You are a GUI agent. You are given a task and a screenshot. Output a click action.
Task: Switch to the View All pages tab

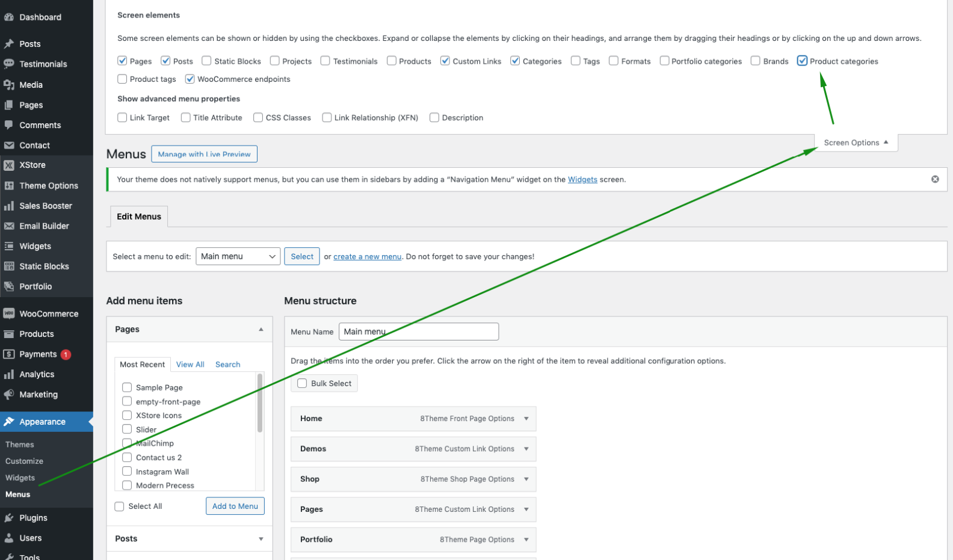click(190, 365)
